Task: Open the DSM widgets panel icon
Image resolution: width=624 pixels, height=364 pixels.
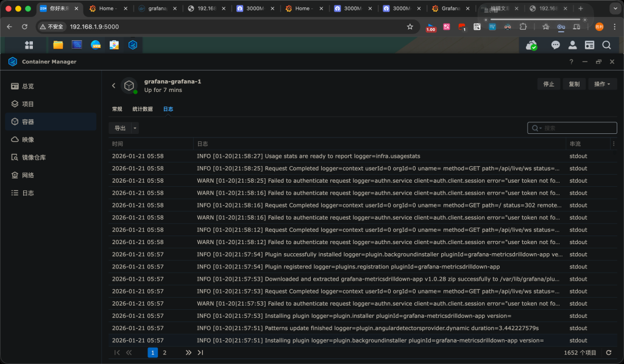Action: coord(589,45)
